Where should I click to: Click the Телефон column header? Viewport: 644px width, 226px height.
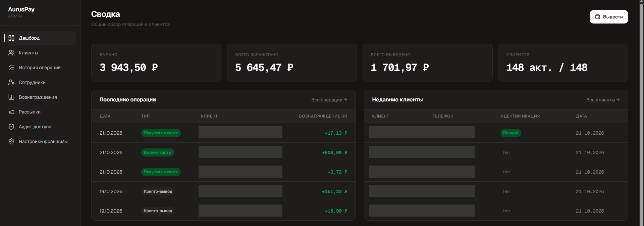(x=443, y=116)
